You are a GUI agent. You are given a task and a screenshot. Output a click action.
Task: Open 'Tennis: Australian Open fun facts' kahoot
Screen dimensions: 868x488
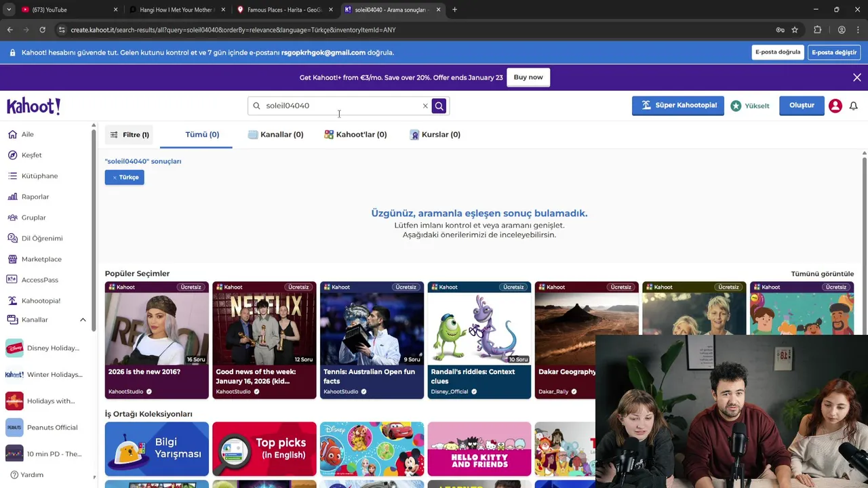(x=372, y=340)
